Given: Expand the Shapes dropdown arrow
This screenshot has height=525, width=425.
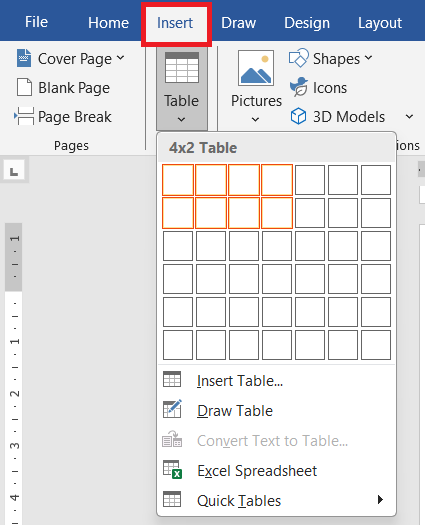Looking at the screenshot, I should [368, 58].
